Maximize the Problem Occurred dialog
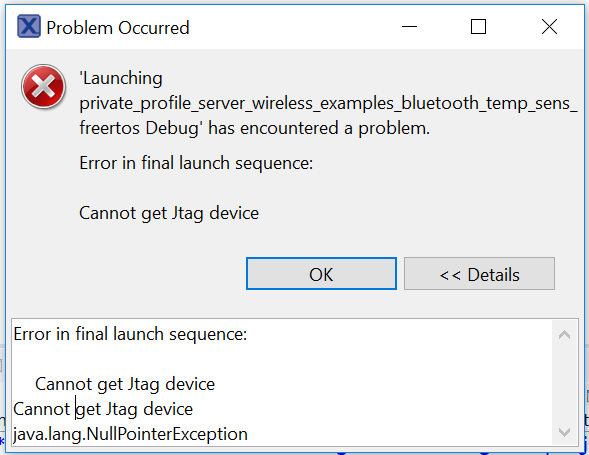The height and width of the screenshot is (455, 589). (478, 27)
